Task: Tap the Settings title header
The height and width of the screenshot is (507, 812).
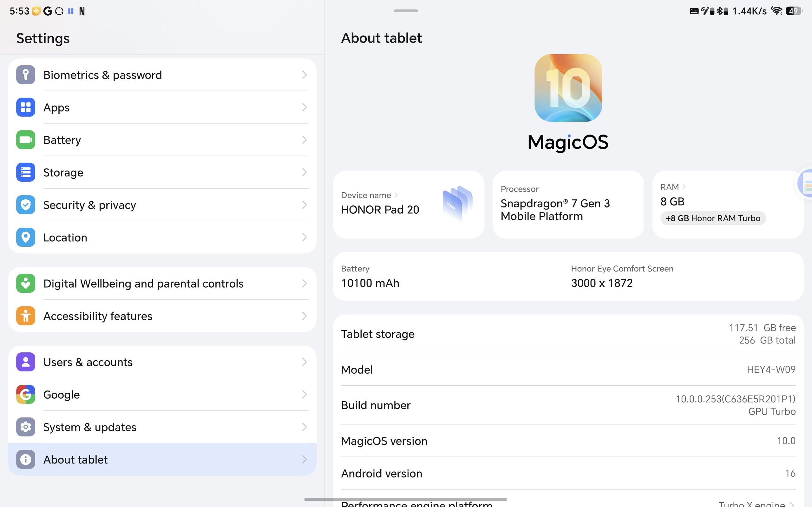Action: 43,38
